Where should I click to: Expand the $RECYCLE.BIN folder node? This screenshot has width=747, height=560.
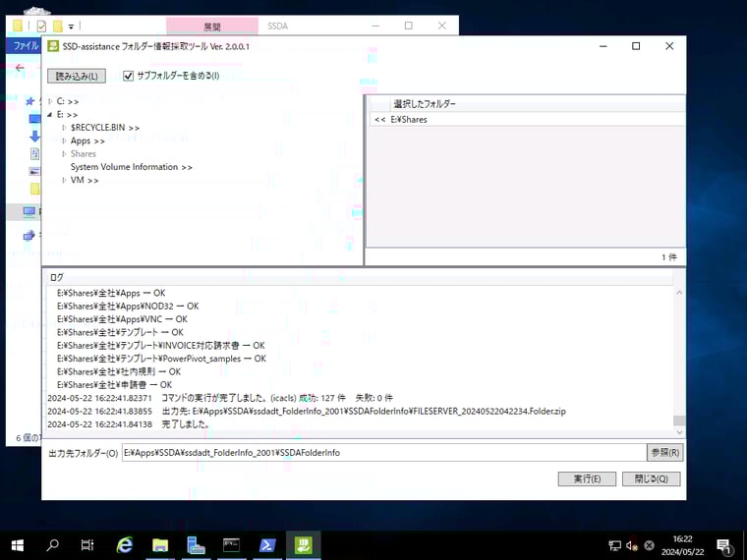pyautogui.click(x=64, y=128)
